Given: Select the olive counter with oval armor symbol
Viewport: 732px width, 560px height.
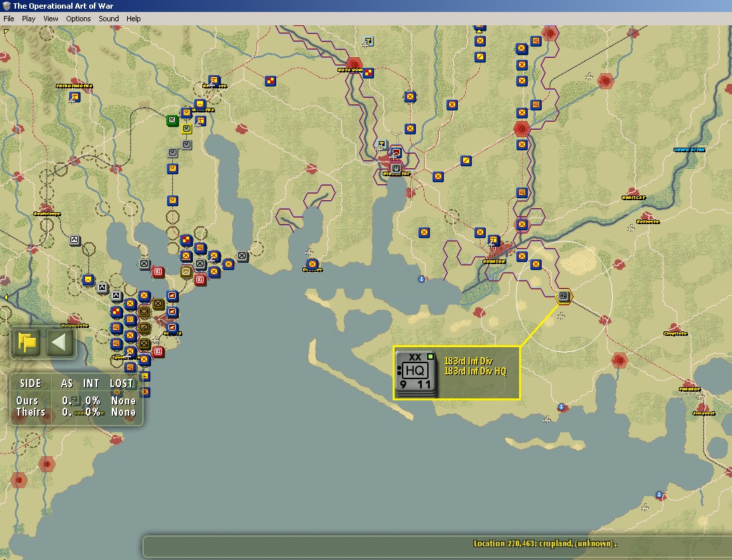Looking at the screenshot, I should coord(144,311).
